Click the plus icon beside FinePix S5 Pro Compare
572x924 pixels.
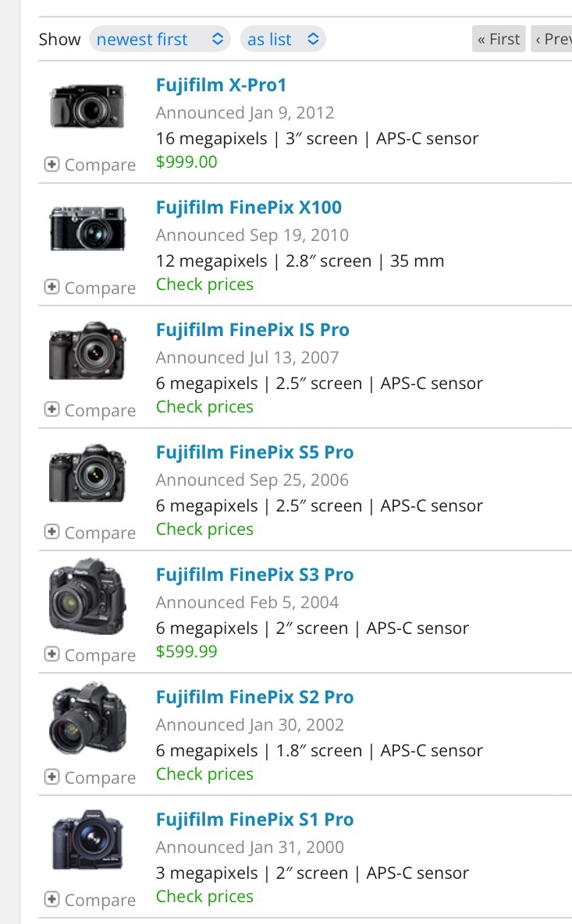(x=52, y=533)
